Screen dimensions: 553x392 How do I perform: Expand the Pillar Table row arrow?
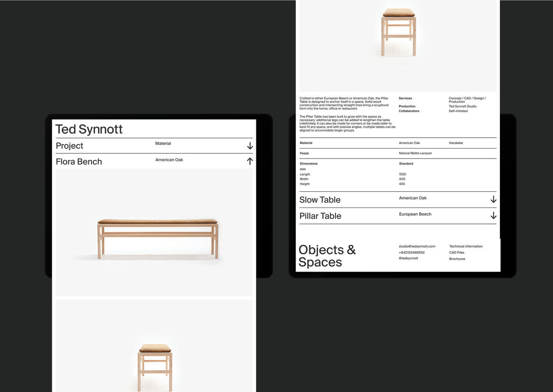coord(493,216)
